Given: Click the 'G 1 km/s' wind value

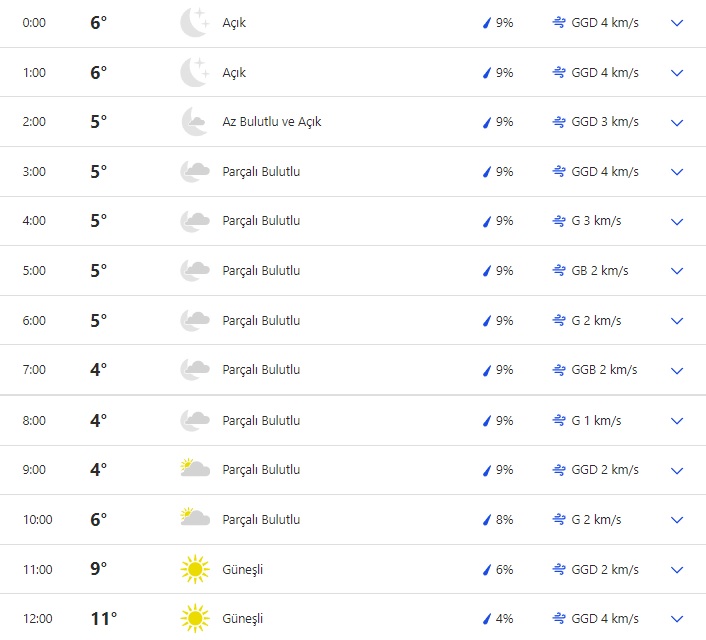Looking at the screenshot, I should 596,420.
